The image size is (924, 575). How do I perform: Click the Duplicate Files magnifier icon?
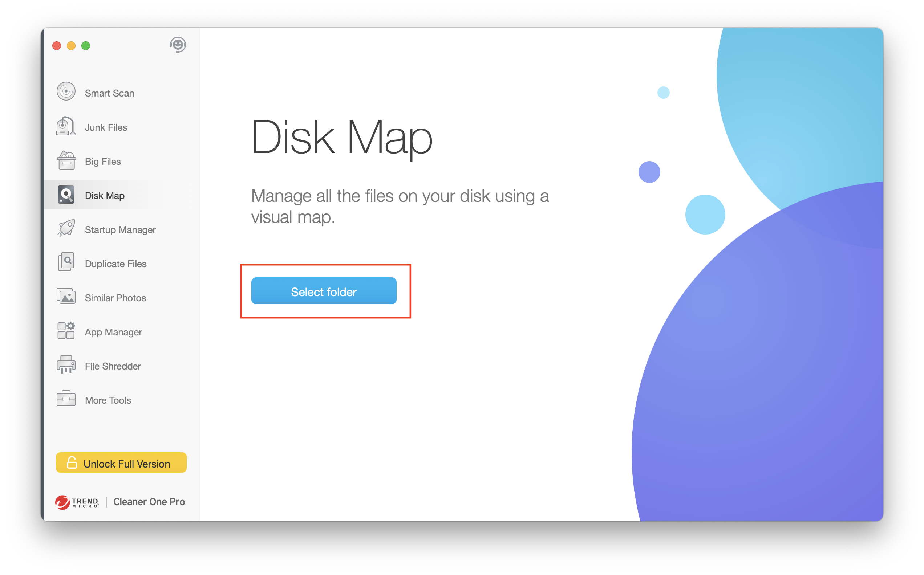[66, 262]
